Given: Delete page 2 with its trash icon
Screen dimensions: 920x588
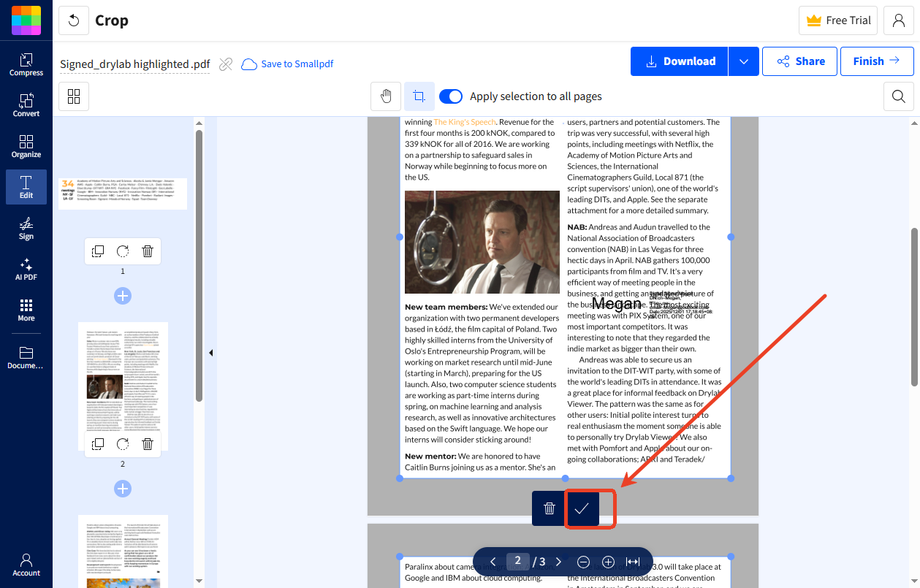Looking at the screenshot, I should [x=147, y=444].
